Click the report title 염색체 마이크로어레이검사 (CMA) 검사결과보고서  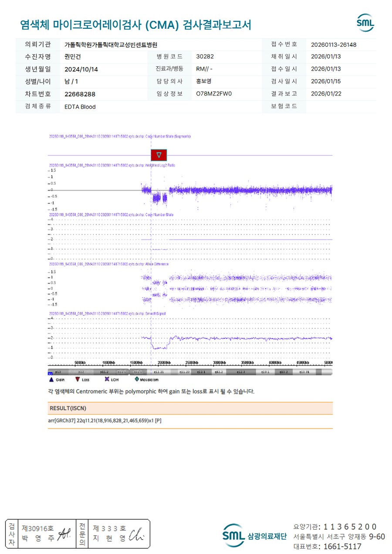coord(135,25)
